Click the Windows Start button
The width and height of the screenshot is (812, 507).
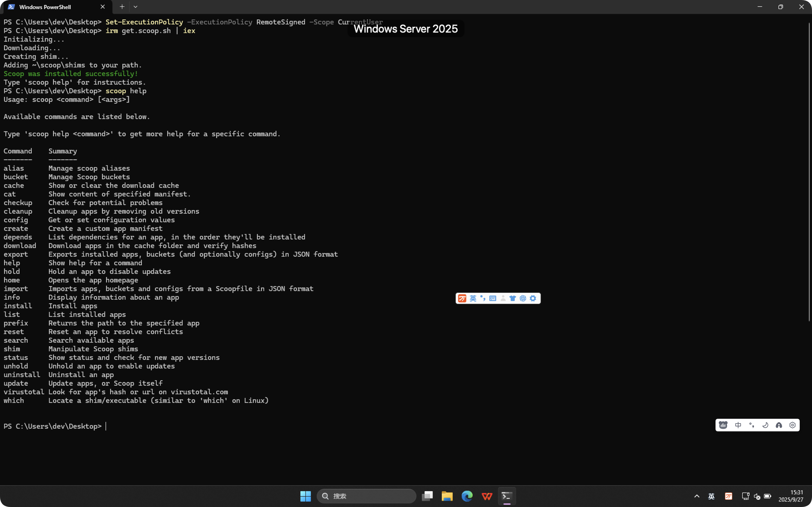tap(305, 496)
